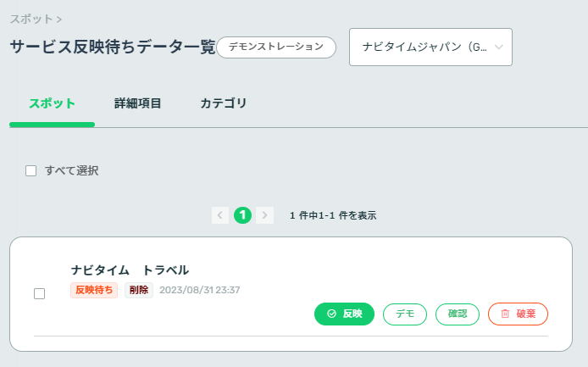Tick the すべて選択 checkbox
The height and width of the screenshot is (367, 588).
(x=31, y=170)
